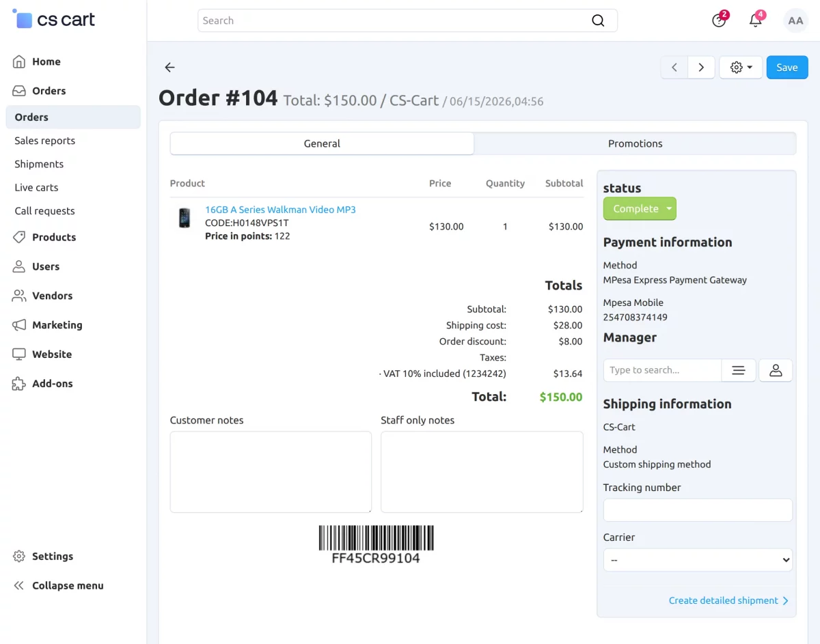Click Create detailed shipment link
Viewport: 820px width, 644px height.
coord(728,600)
